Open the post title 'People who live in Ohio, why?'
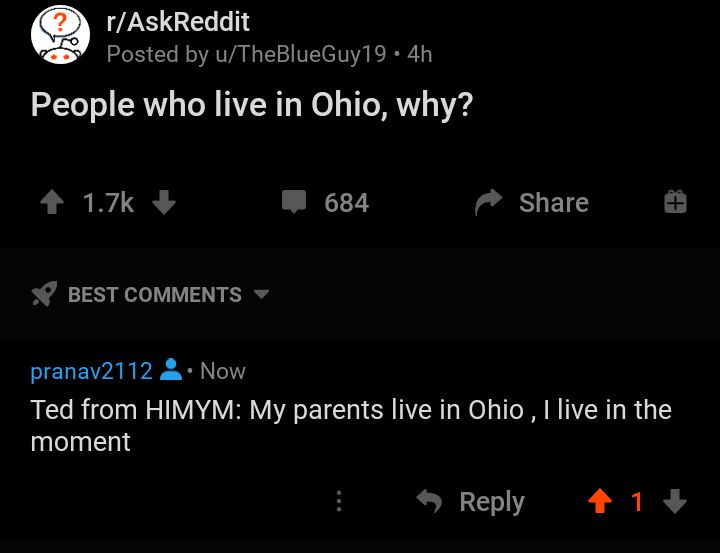This screenshot has height=553, width=720. point(252,105)
